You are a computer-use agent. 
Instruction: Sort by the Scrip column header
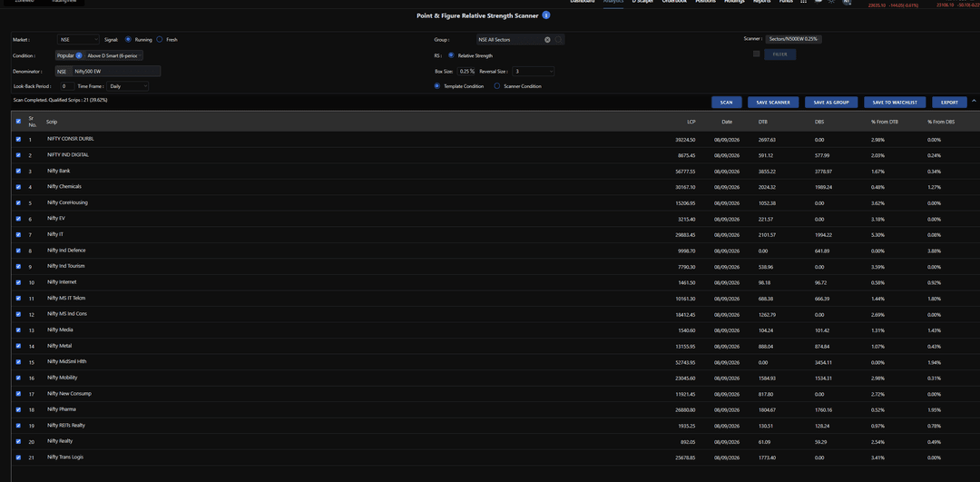[51, 122]
